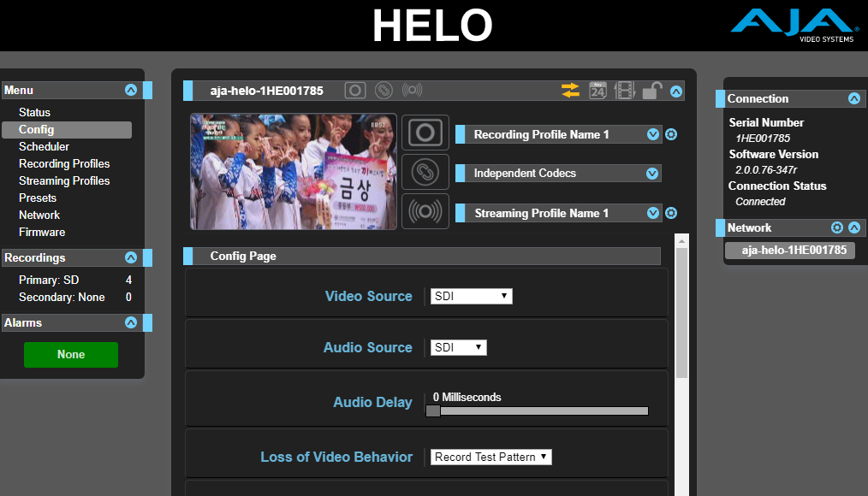Open Streaming Profiles menu item
The image size is (868, 496).
(64, 180)
